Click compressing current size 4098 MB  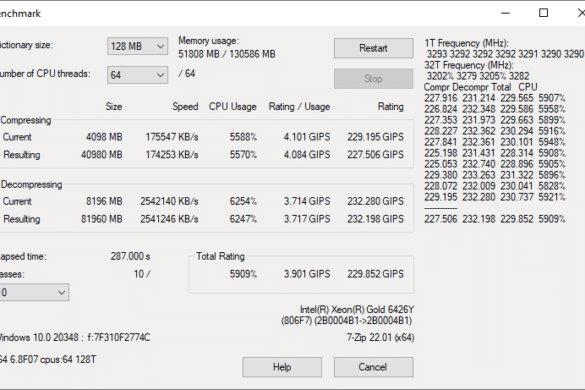click(x=104, y=137)
